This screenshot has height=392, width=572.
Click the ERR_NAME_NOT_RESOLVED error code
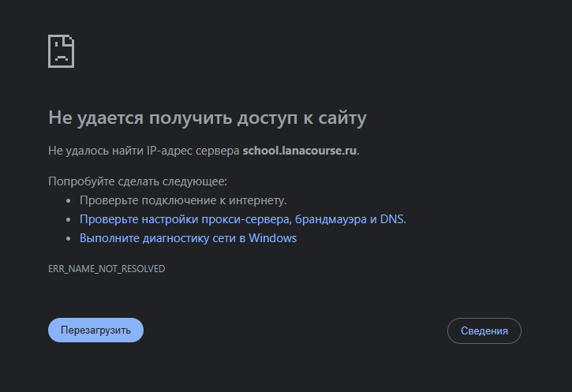click(107, 269)
